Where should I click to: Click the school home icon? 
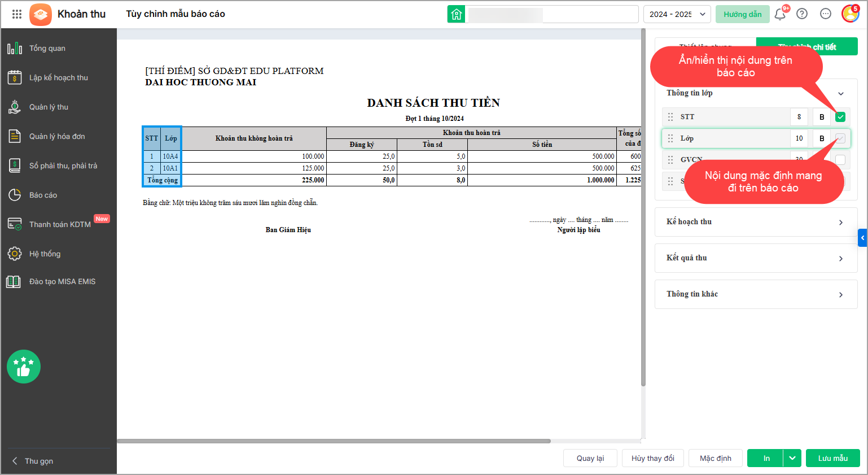[x=456, y=14]
